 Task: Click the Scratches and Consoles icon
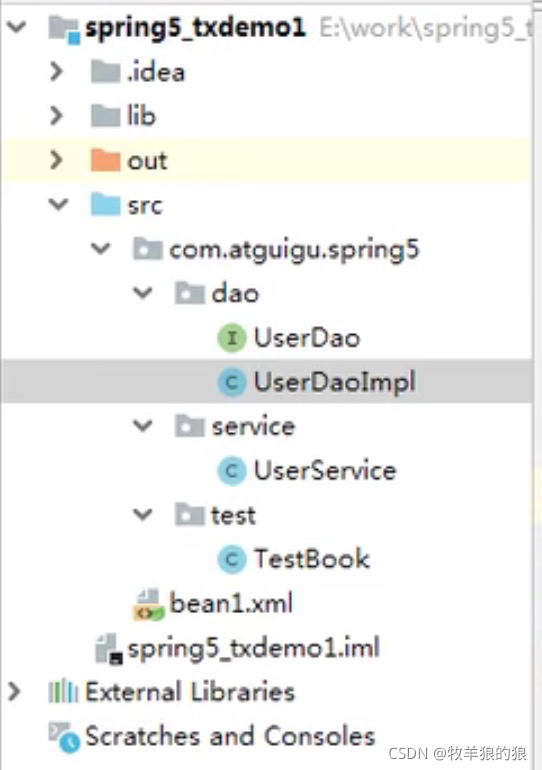pyautogui.click(x=64, y=738)
